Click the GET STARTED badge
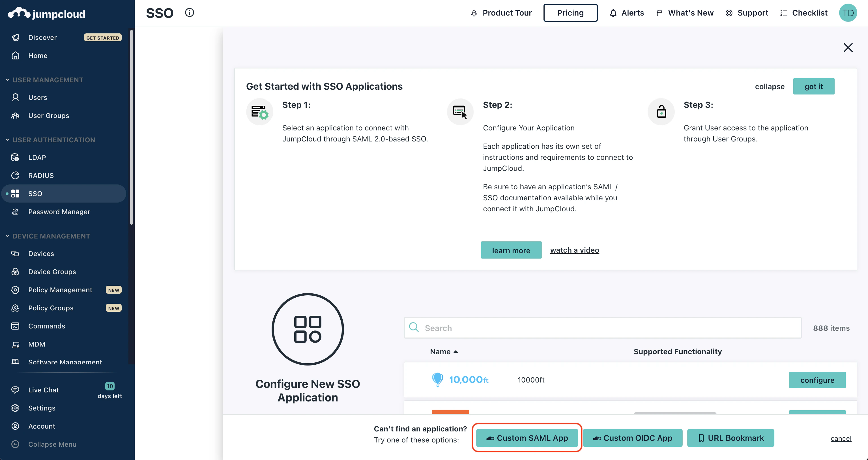The image size is (868, 460). 103,37
